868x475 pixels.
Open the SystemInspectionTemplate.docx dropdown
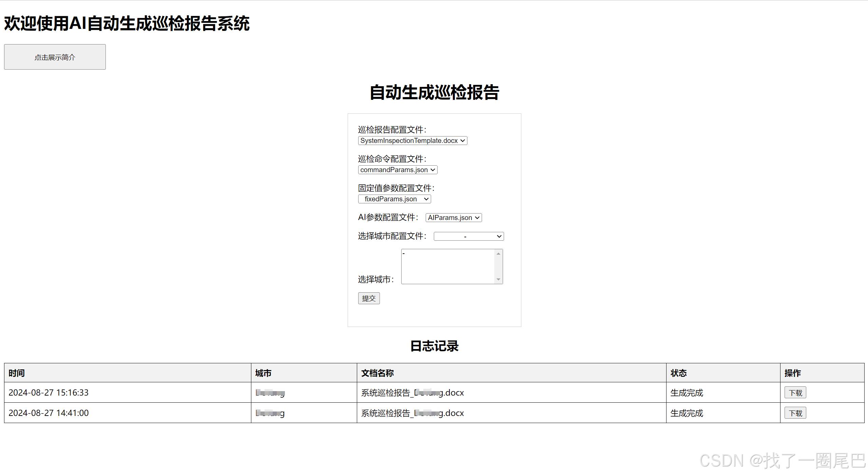tap(412, 141)
